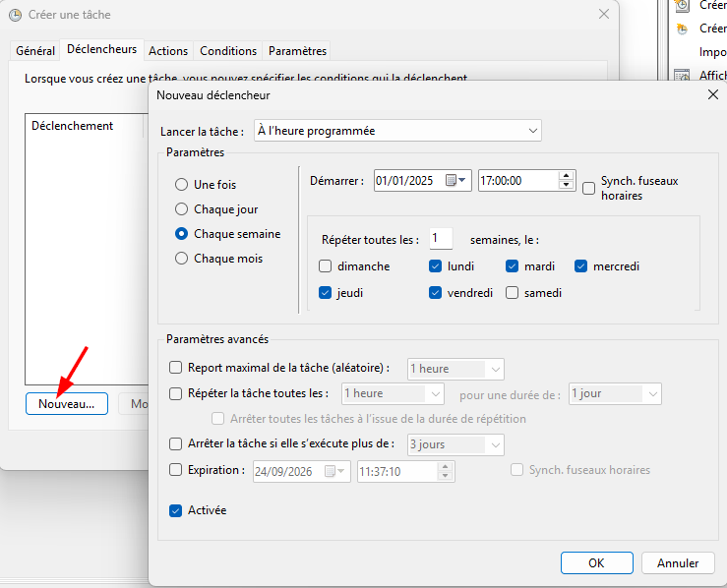
Task: Close the Nouveau déclencheur dialog
Action: [x=713, y=95]
